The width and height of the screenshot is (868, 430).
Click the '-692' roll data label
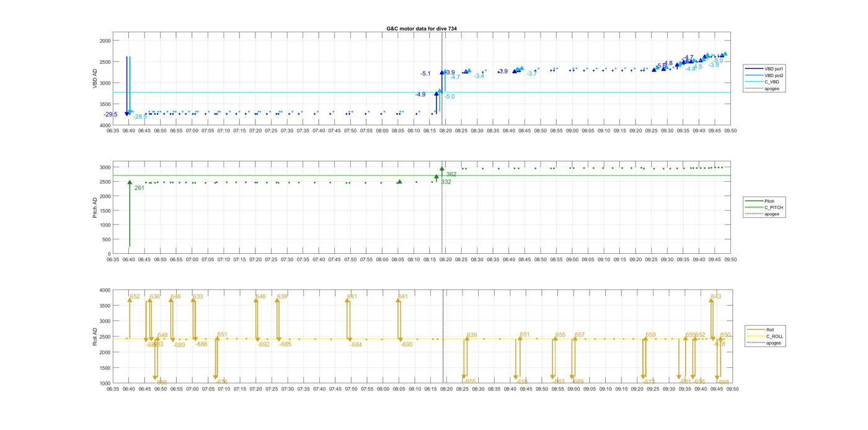263,344
